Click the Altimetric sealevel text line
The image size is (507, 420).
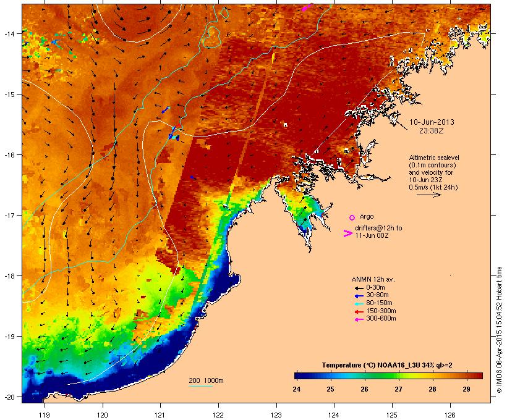(434, 157)
